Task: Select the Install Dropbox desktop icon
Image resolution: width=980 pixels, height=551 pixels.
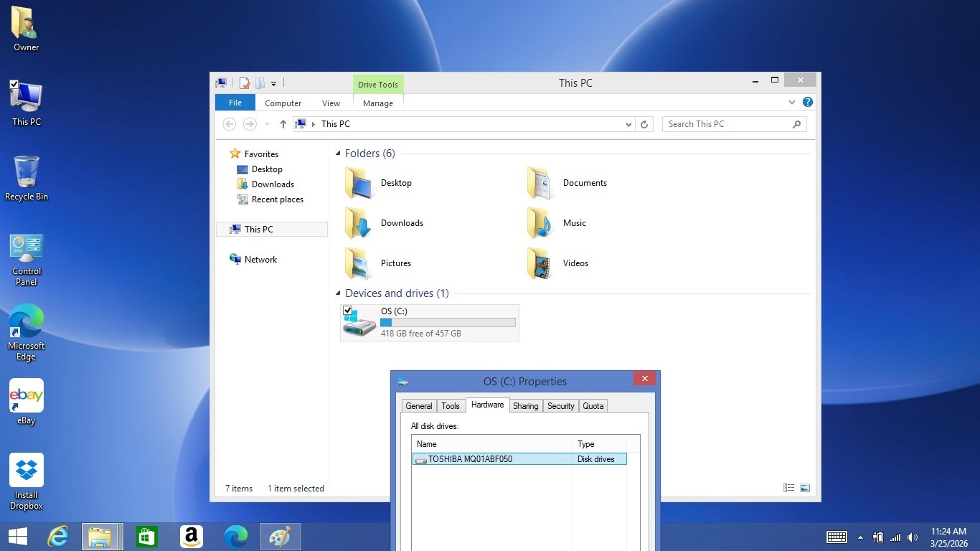Action: 27,482
